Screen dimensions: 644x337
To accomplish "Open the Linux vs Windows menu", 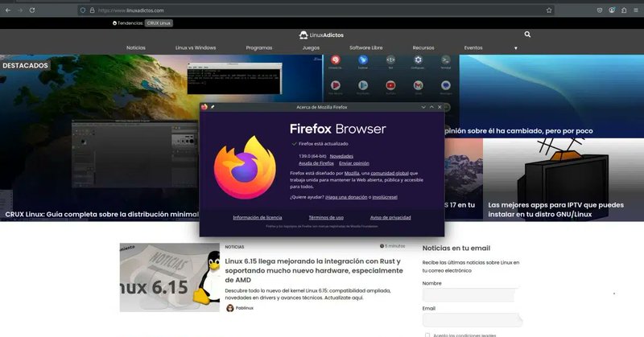I will tap(196, 47).
